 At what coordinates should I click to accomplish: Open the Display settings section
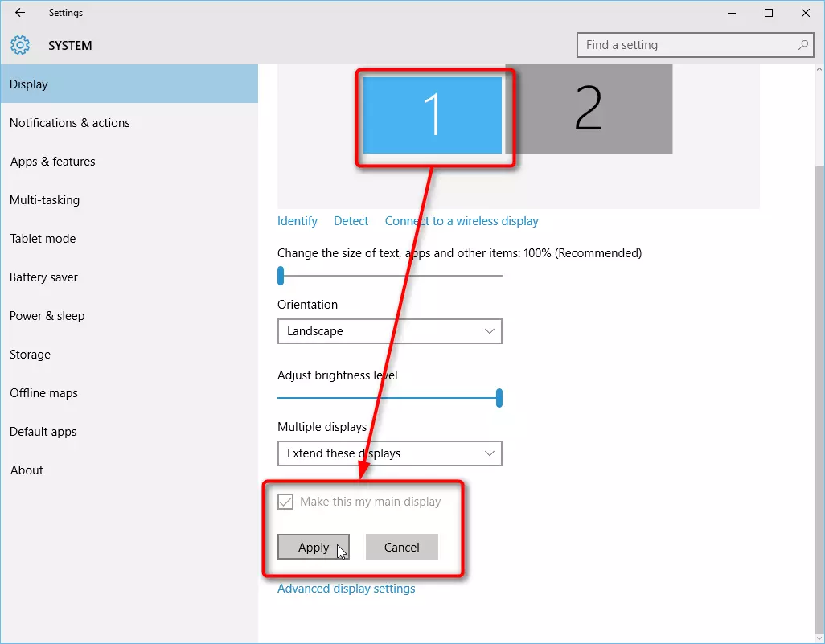pos(129,84)
